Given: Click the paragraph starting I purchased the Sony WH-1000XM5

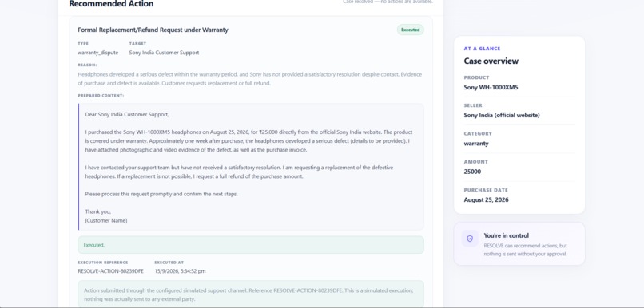Looking at the screenshot, I should [249, 141].
